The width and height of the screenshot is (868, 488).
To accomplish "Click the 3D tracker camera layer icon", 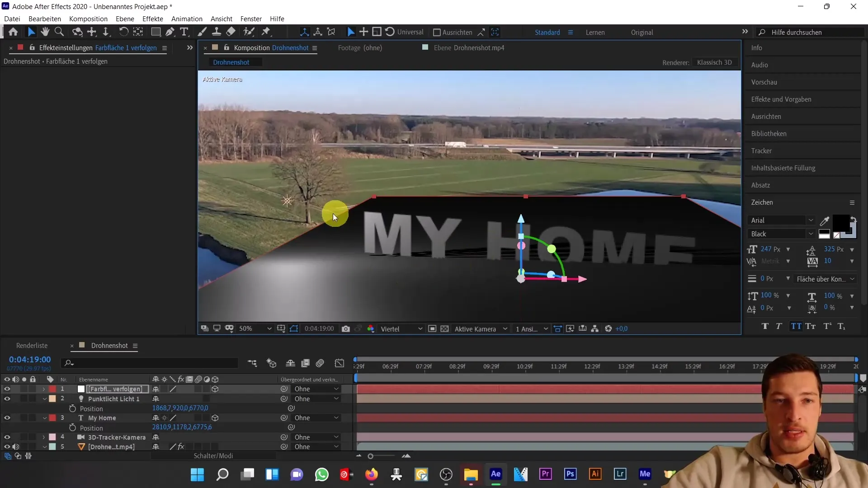I will [x=81, y=437].
